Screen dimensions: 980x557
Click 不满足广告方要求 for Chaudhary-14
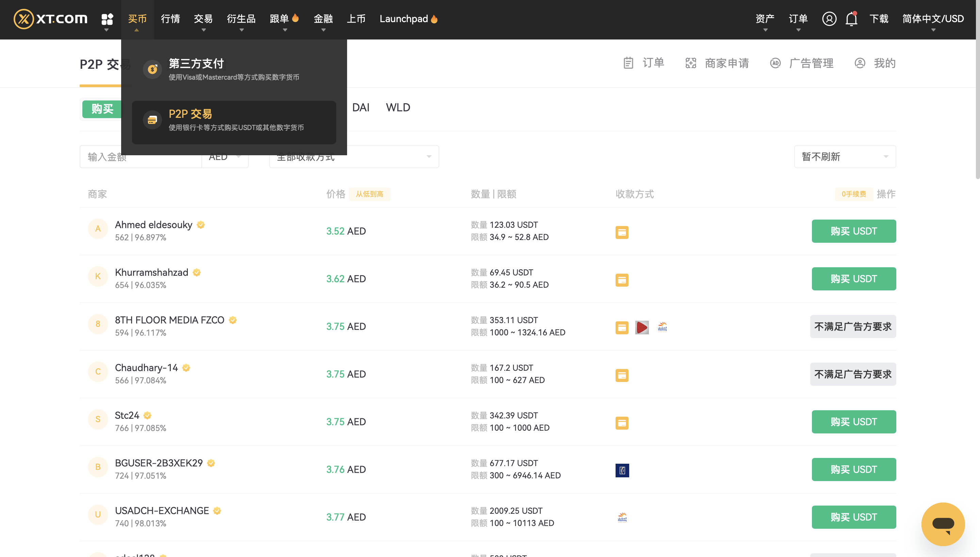tap(853, 374)
